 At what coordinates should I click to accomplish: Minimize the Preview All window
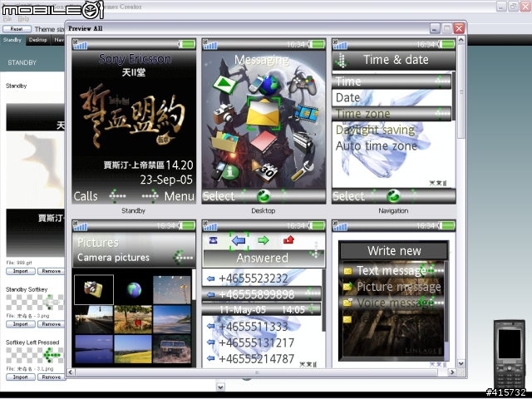coord(435,28)
